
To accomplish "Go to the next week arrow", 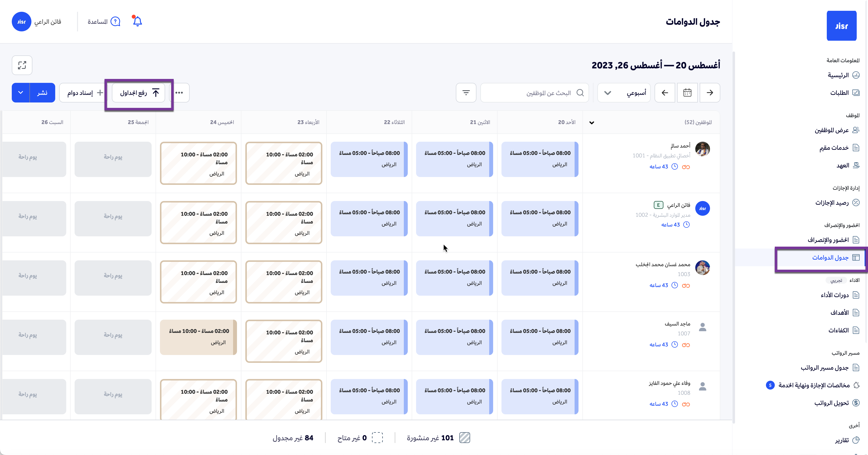I will pos(664,93).
